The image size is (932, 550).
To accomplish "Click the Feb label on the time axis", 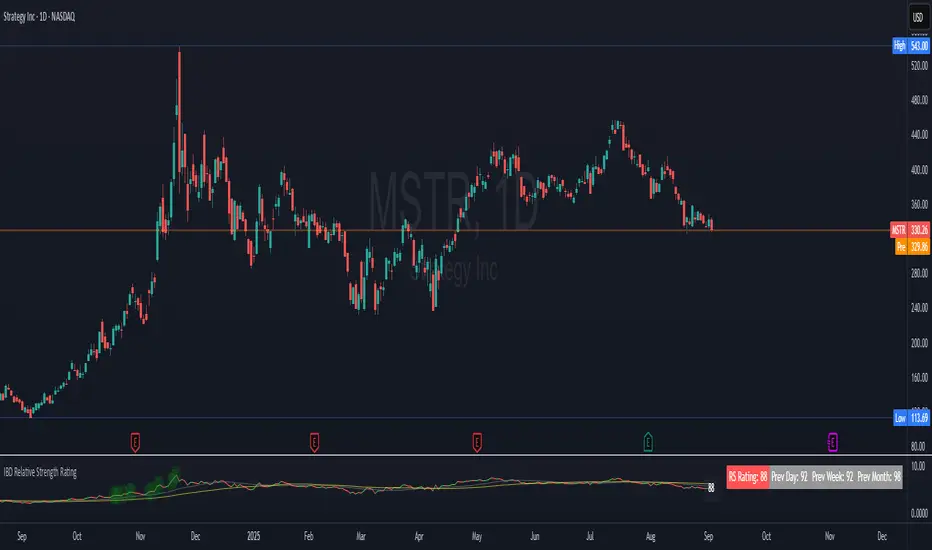I will click(308, 536).
